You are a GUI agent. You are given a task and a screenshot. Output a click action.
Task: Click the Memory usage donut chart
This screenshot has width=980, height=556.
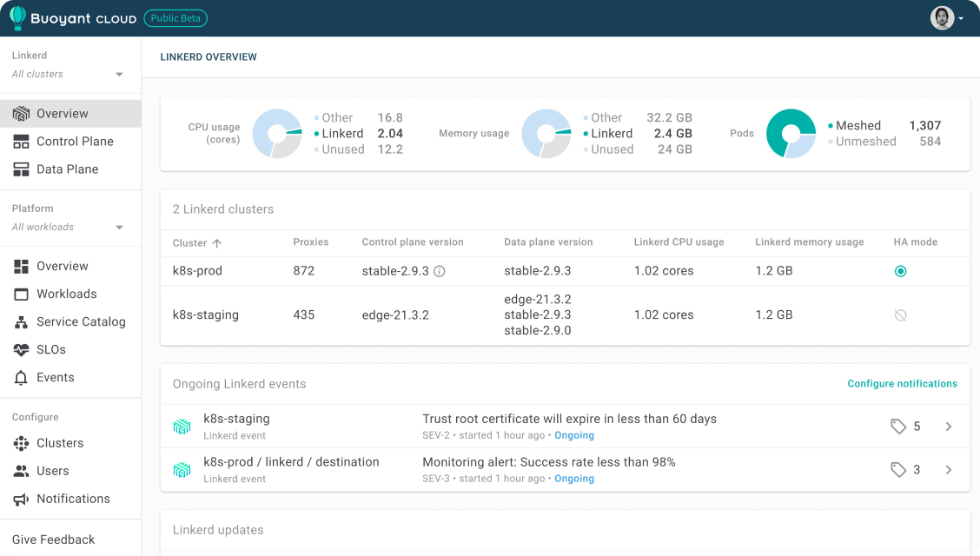(546, 134)
